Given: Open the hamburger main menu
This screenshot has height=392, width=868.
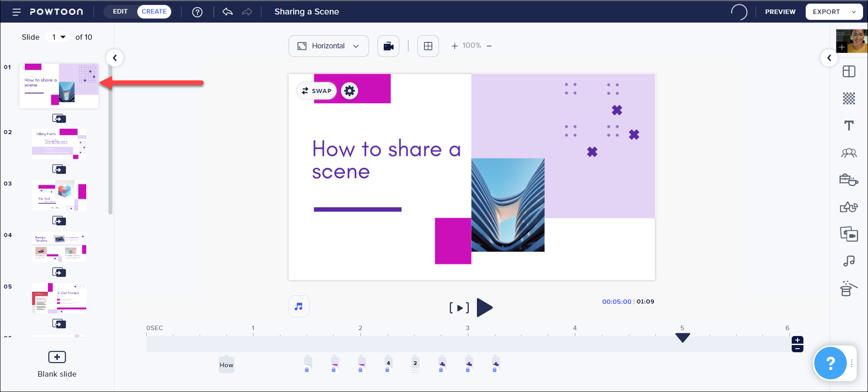Looking at the screenshot, I should click(x=17, y=12).
